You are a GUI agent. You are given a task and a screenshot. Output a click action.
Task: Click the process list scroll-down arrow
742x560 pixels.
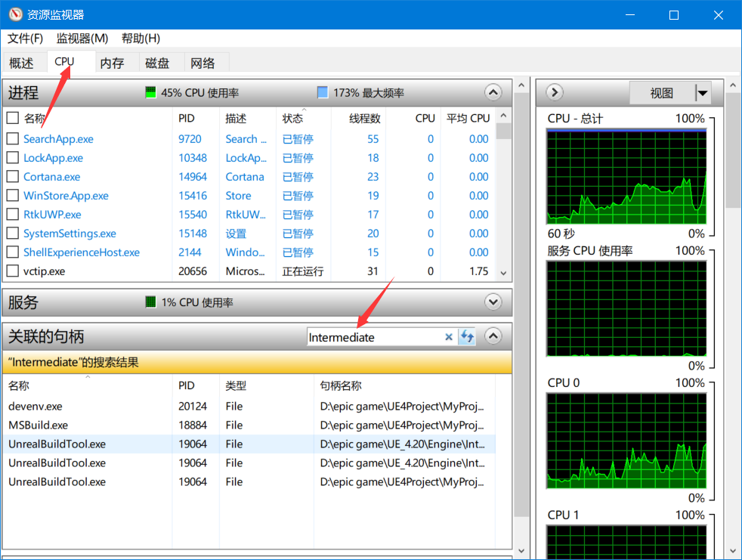click(x=503, y=273)
